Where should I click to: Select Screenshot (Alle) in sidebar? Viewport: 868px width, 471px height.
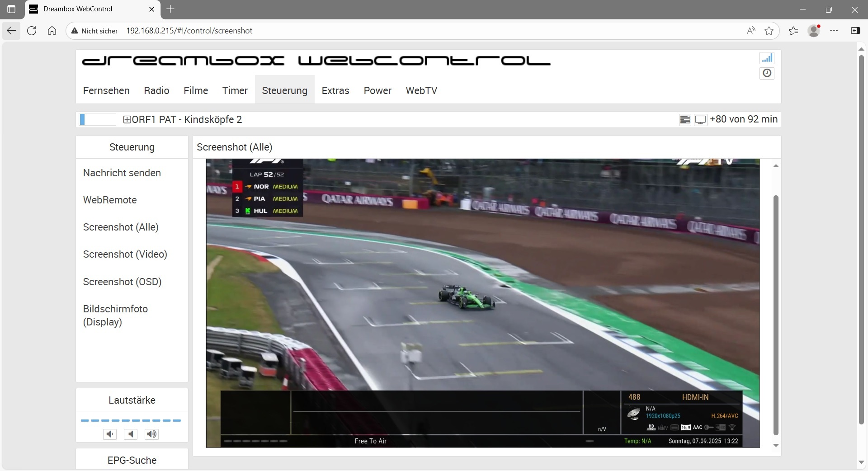click(x=121, y=227)
